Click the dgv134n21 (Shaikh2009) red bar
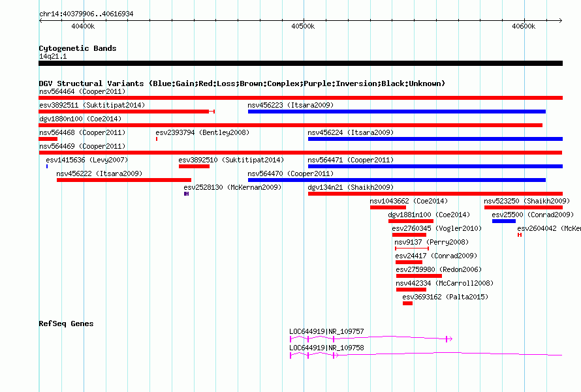 point(435,194)
